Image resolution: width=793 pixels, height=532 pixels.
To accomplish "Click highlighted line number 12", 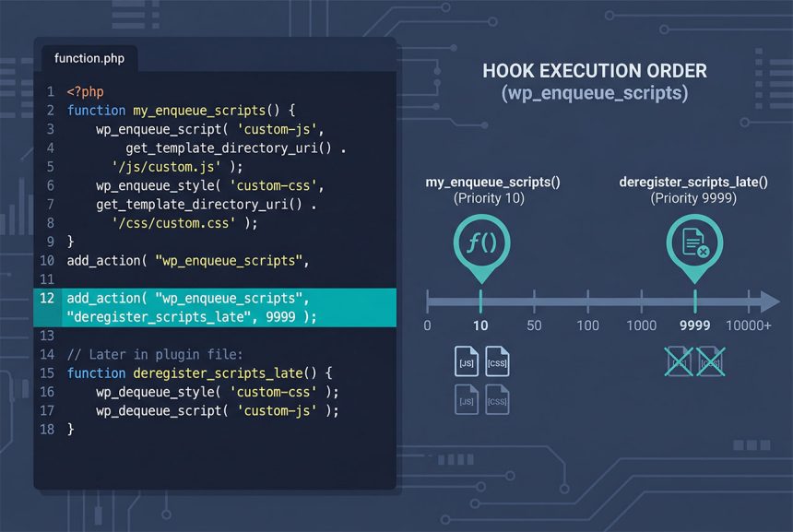I will (x=47, y=298).
